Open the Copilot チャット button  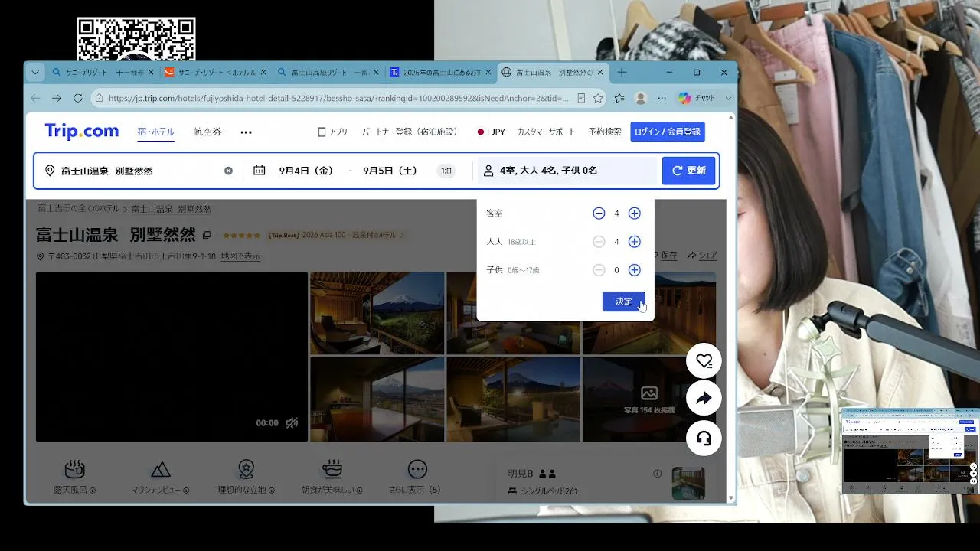click(697, 98)
